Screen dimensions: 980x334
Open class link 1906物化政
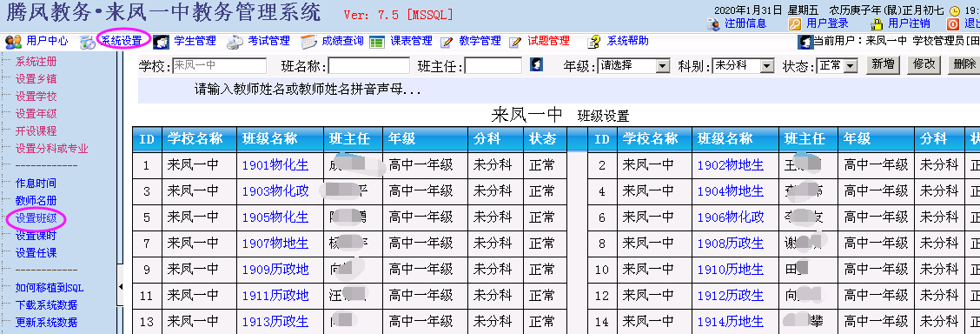731,217
